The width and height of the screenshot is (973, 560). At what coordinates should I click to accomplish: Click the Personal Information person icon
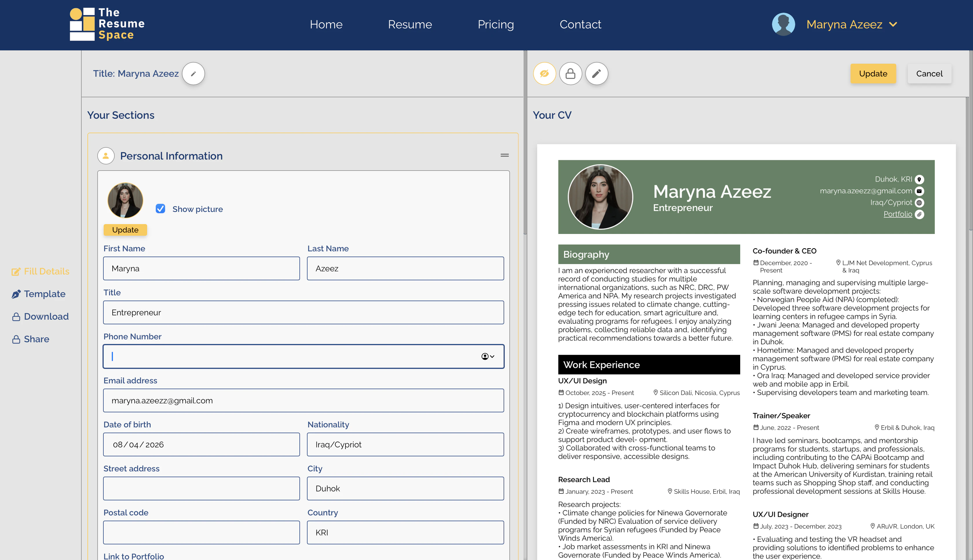(x=106, y=156)
